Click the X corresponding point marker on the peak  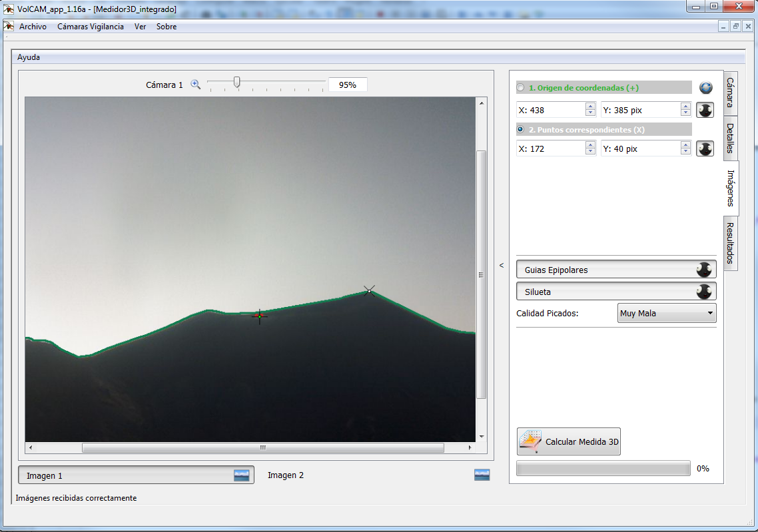pos(369,291)
